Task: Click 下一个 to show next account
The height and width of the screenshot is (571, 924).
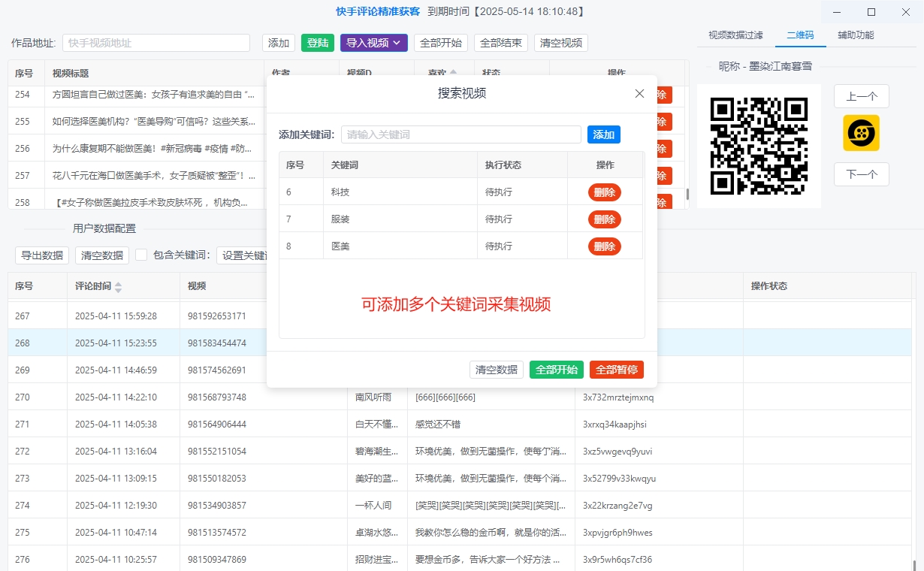Action: pos(861,174)
